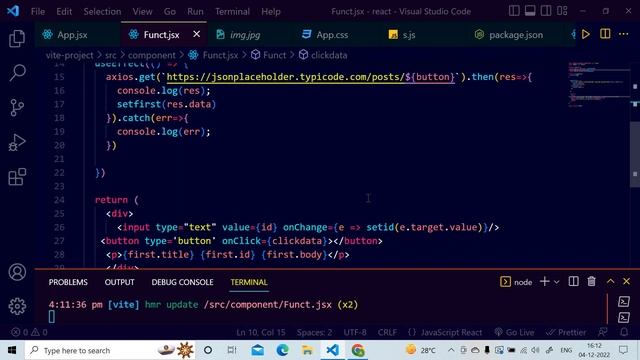Show the OUTPUT panel tab
Viewport: 640px width, 360px height.
coord(119,282)
